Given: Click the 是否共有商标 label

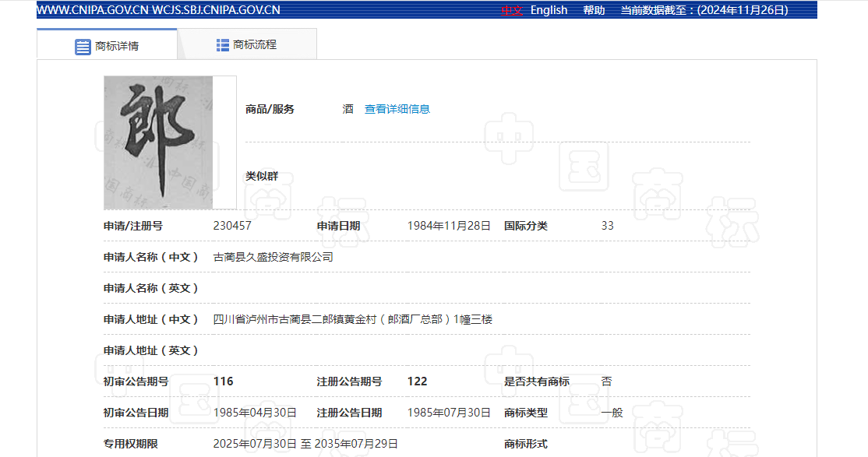Looking at the screenshot, I should coord(536,381).
